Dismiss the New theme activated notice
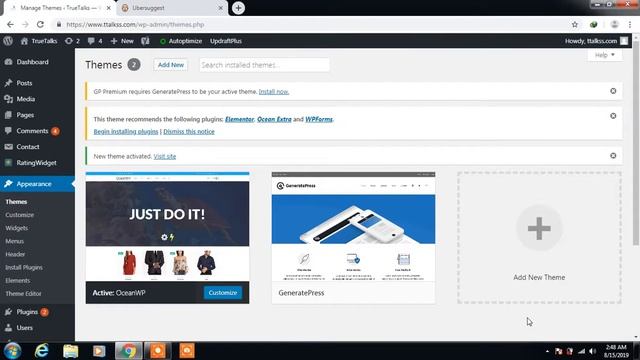This screenshot has height=360, width=640. (613, 156)
